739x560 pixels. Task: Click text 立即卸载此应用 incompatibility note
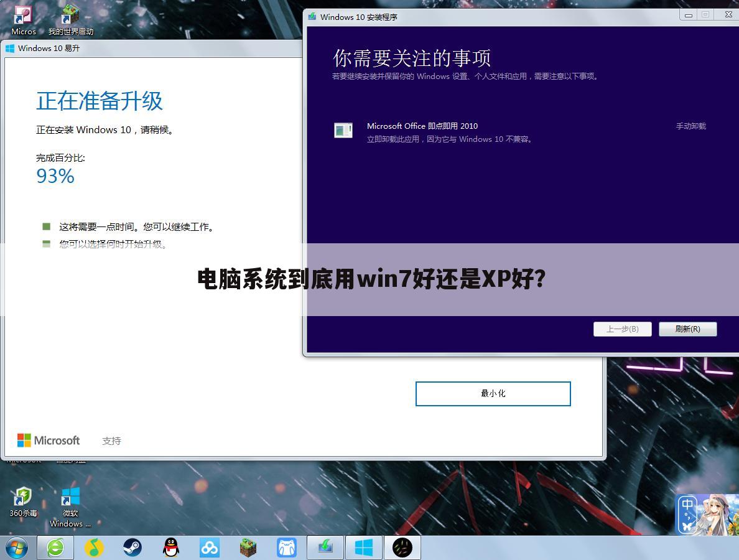pos(450,139)
